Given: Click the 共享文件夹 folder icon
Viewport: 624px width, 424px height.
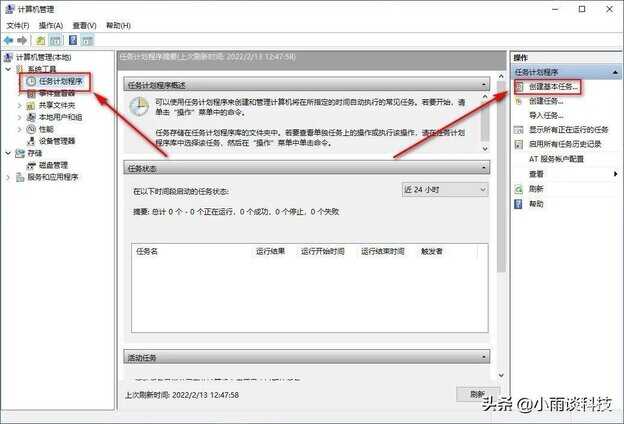Looking at the screenshot, I should pos(31,106).
